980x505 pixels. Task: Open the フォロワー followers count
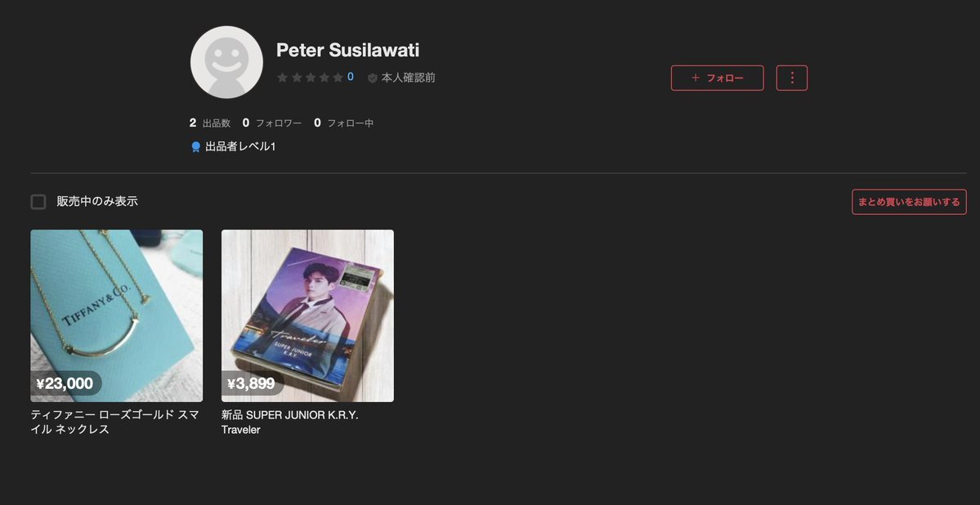[x=272, y=123]
